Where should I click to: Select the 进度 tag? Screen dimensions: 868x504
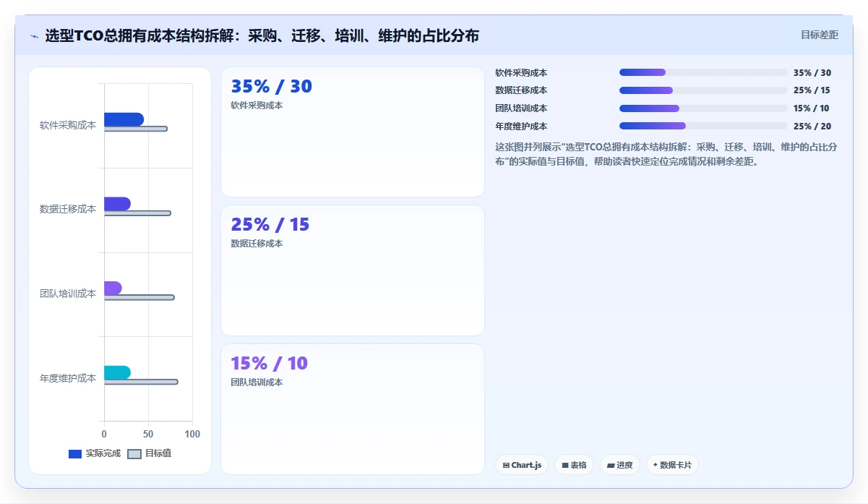(x=620, y=465)
